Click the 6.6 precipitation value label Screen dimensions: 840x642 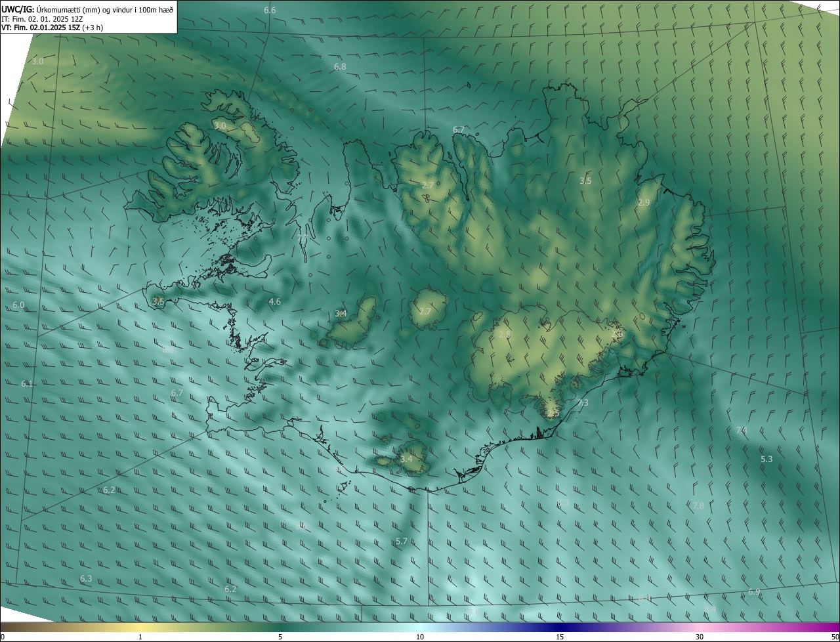point(270,11)
